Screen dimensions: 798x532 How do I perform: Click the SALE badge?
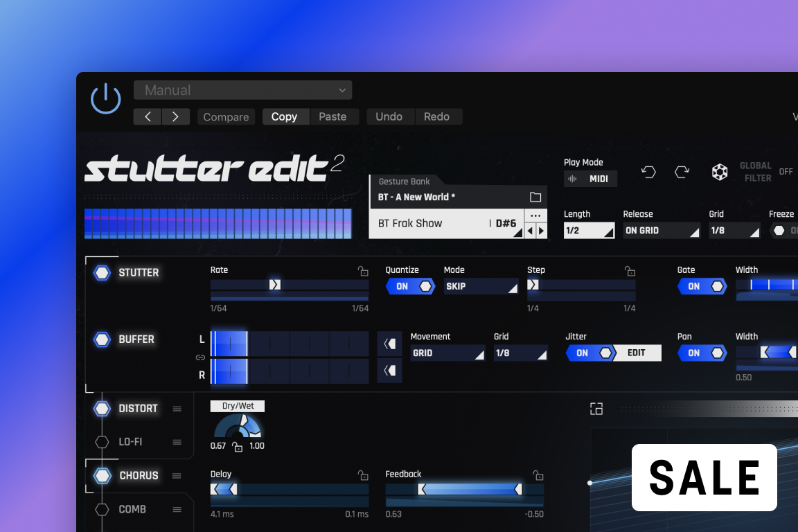point(704,477)
